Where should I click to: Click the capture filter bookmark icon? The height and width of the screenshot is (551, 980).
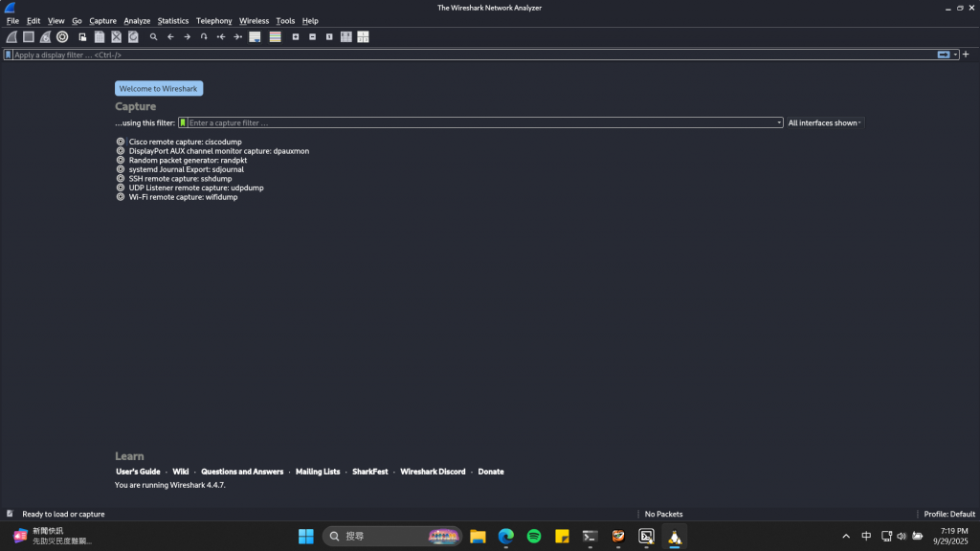coord(183,123)
